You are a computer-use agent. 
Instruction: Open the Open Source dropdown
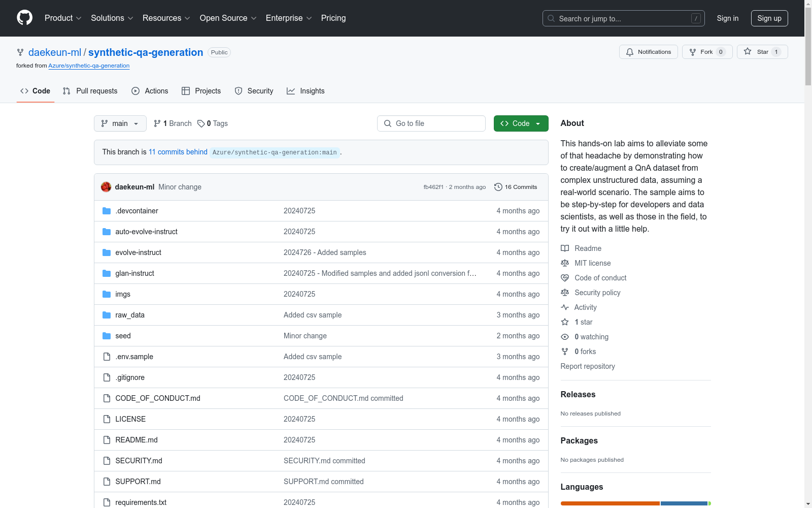pos(228,18)
